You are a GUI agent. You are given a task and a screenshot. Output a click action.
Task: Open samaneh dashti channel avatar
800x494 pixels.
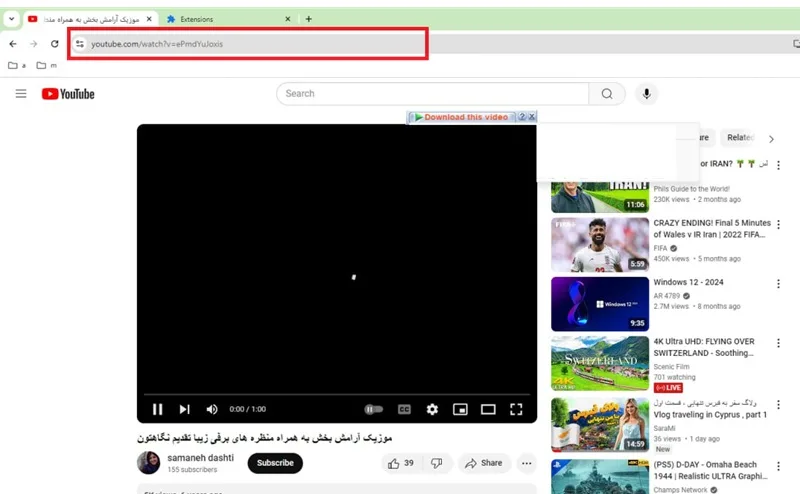[148, 462]
